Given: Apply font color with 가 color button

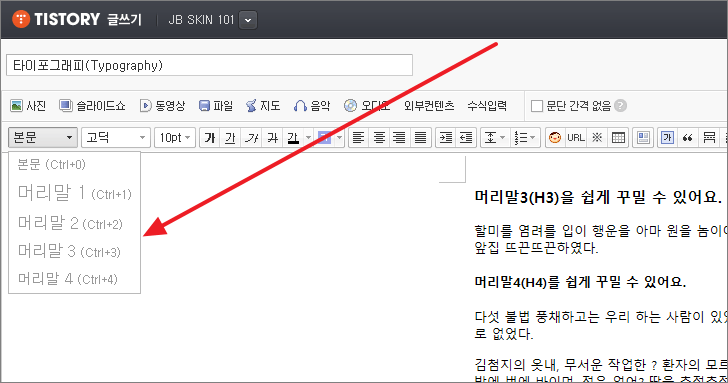Looking at the screenshot, I should [x=293, y=137].
